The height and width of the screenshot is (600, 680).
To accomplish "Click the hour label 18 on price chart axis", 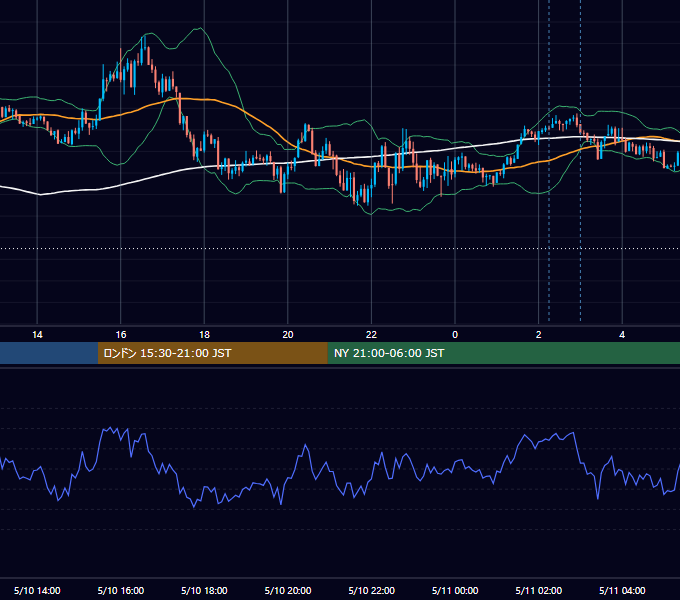I will click(x=204, y=335).
